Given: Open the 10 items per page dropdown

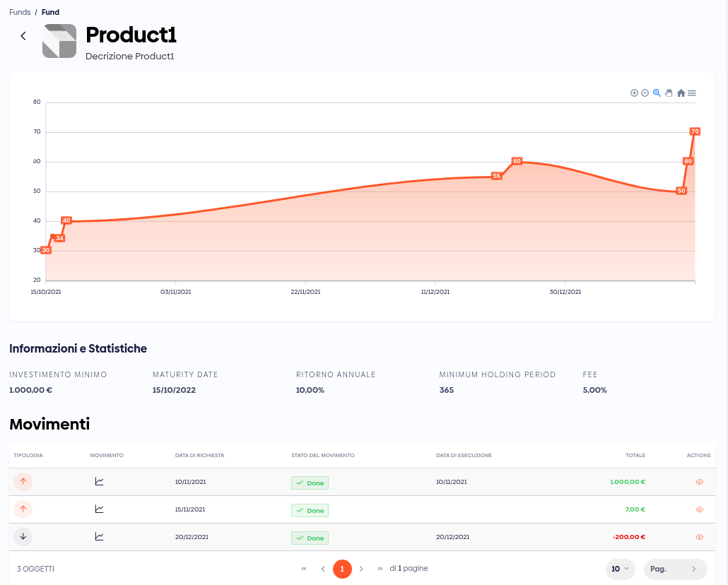Looking at the screenshot, I should pos(620,569).
